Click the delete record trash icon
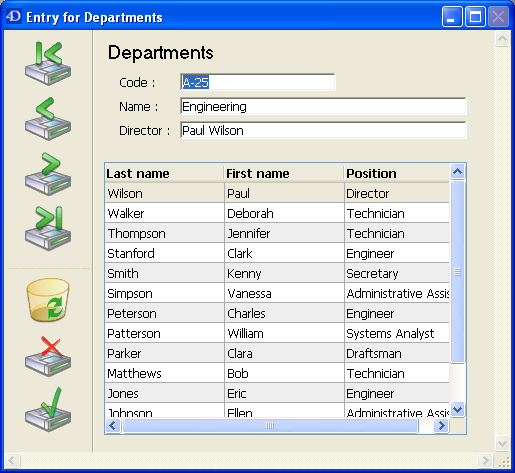This screenshot has height=473, width=515. click(x=48, y=300)
